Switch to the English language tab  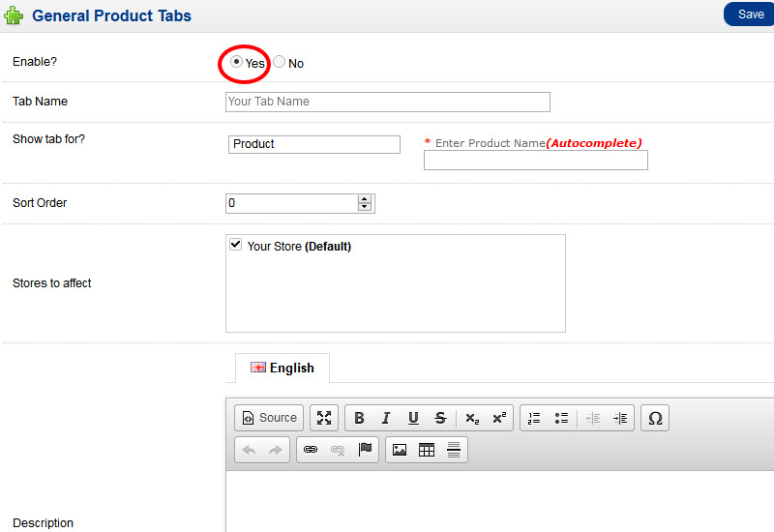tap(283, 368)
